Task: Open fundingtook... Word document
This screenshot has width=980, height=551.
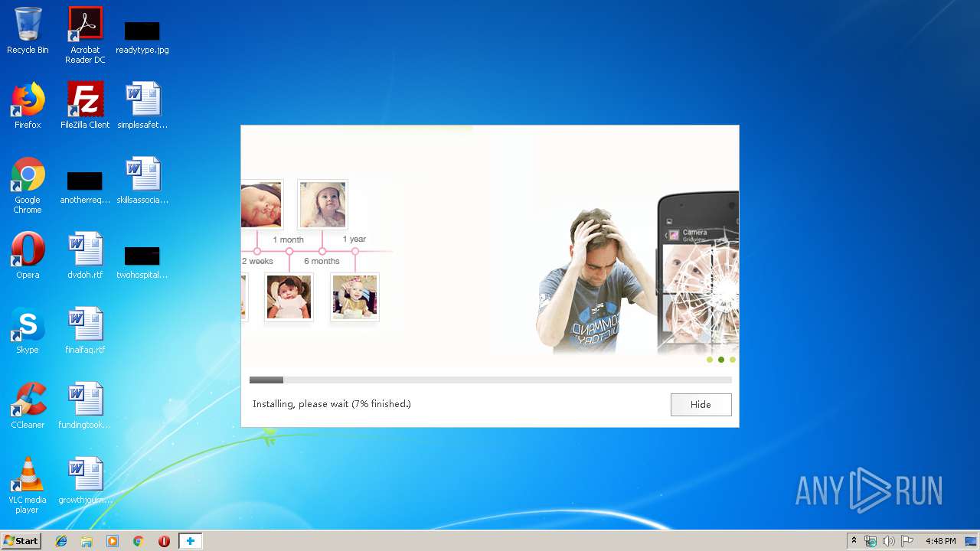Action: [x=85, y=406]
